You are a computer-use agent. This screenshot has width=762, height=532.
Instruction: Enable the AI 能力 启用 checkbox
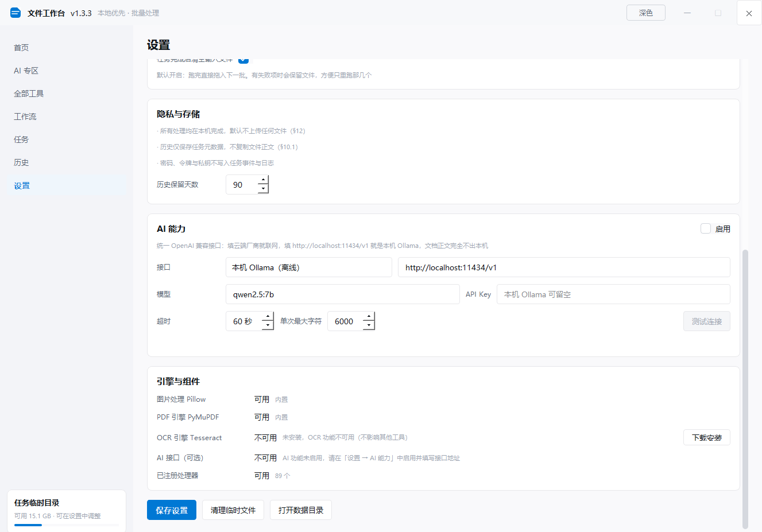pos(706,228)
